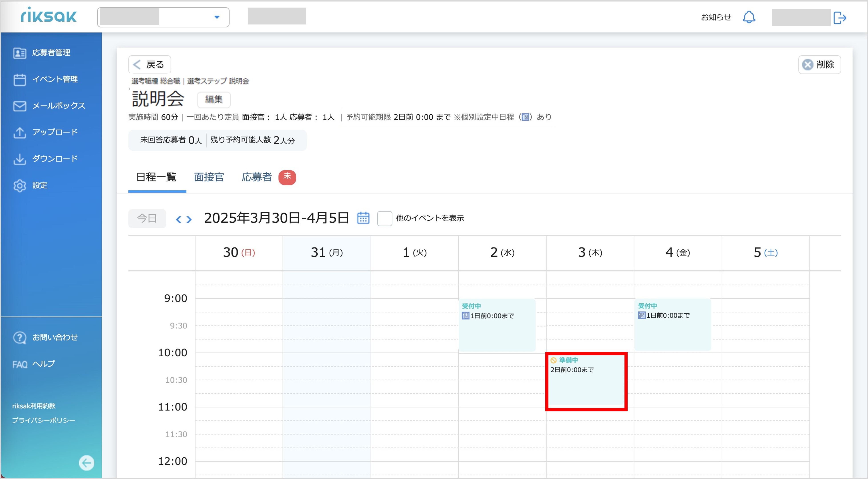Click the red 未 badge
The width and height of the screenshot is (868, 479).
287,177
